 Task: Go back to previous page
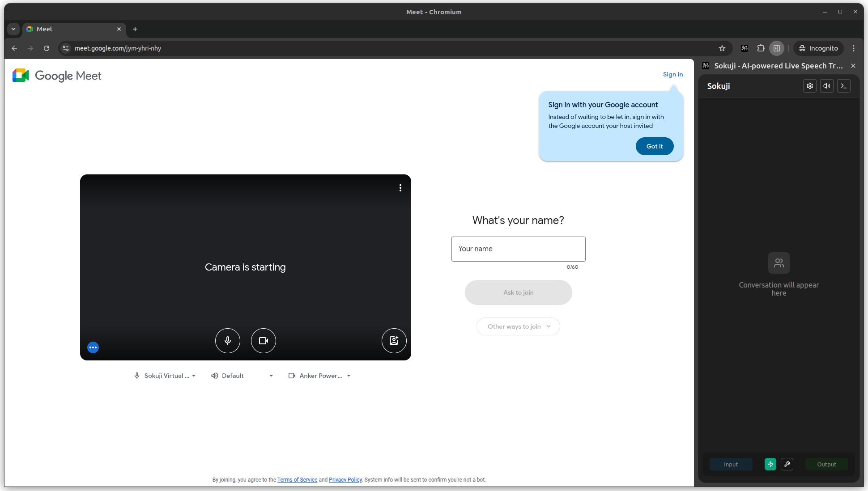pyautogui.click(x=14, y=48)
